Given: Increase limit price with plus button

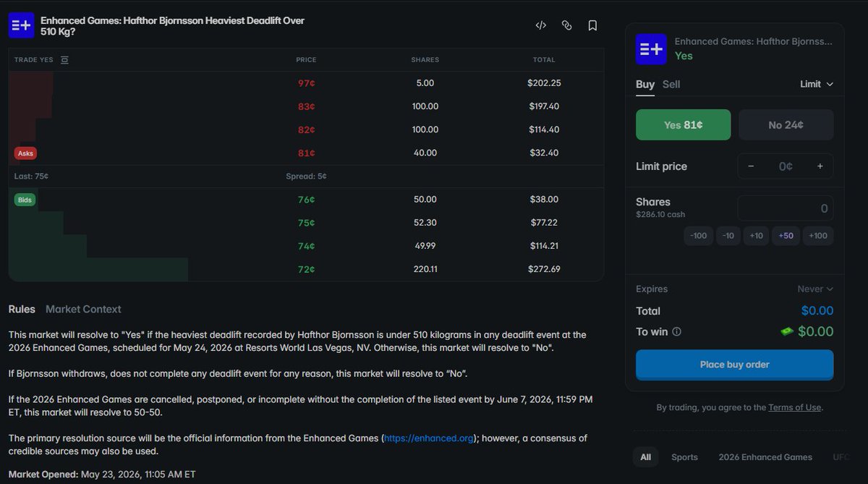Looking at the screenshot, I should 820,166.
